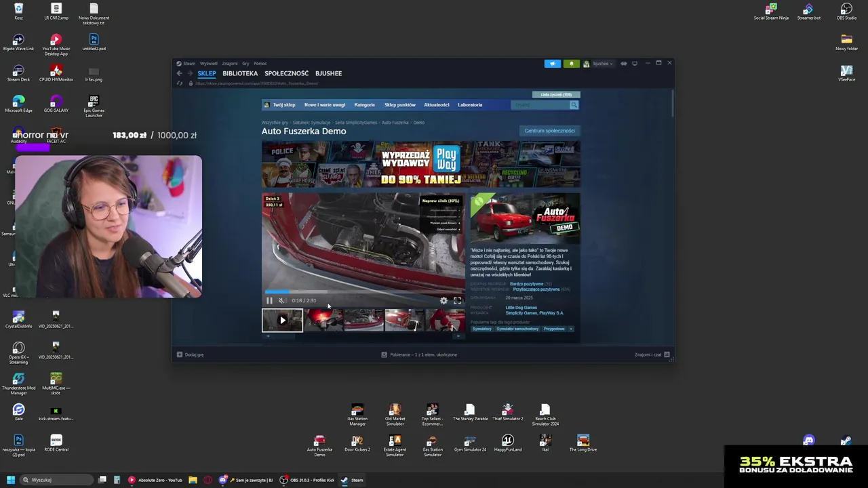
Task: Expand Nowe i warte uwagi menu
Action: coord(325,105)
